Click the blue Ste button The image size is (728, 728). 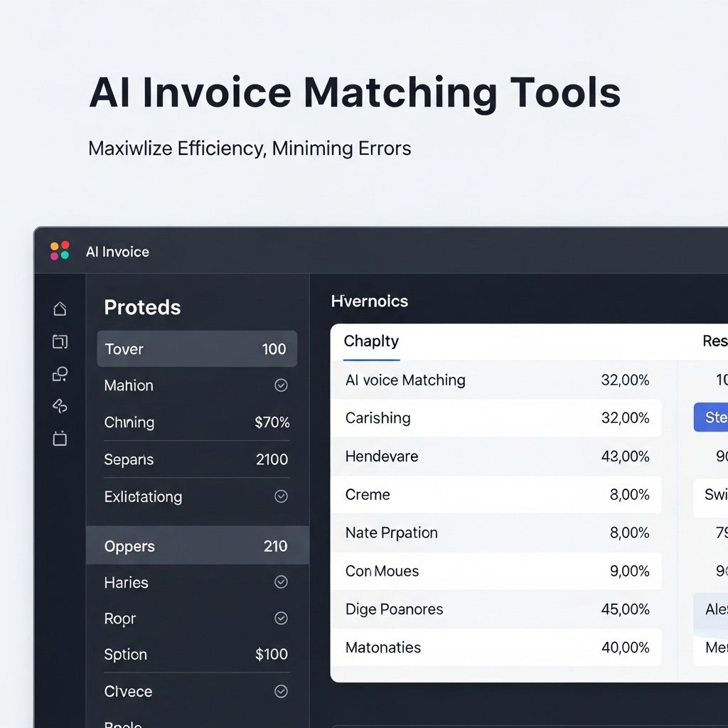click(711, 417)
